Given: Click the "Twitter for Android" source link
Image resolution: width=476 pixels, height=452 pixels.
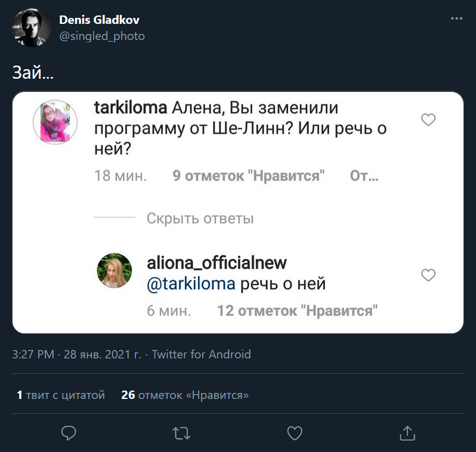Looking at the screenshot, I should coord(201,354).
